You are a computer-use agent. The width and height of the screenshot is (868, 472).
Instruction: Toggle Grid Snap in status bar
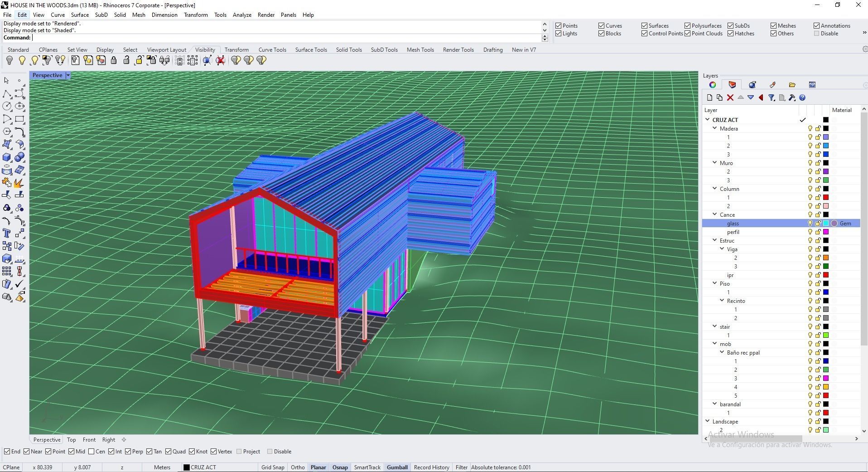273,467
